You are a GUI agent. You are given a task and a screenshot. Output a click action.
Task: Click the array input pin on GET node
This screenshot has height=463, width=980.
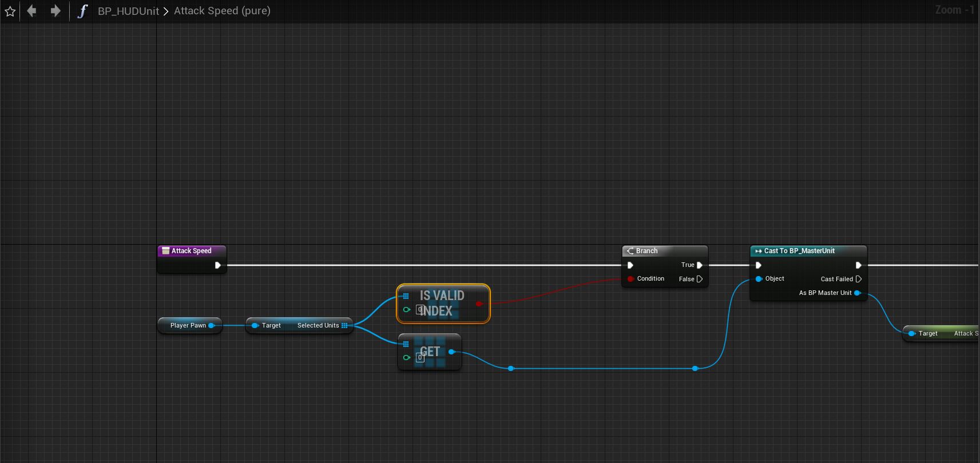(406, 344)
